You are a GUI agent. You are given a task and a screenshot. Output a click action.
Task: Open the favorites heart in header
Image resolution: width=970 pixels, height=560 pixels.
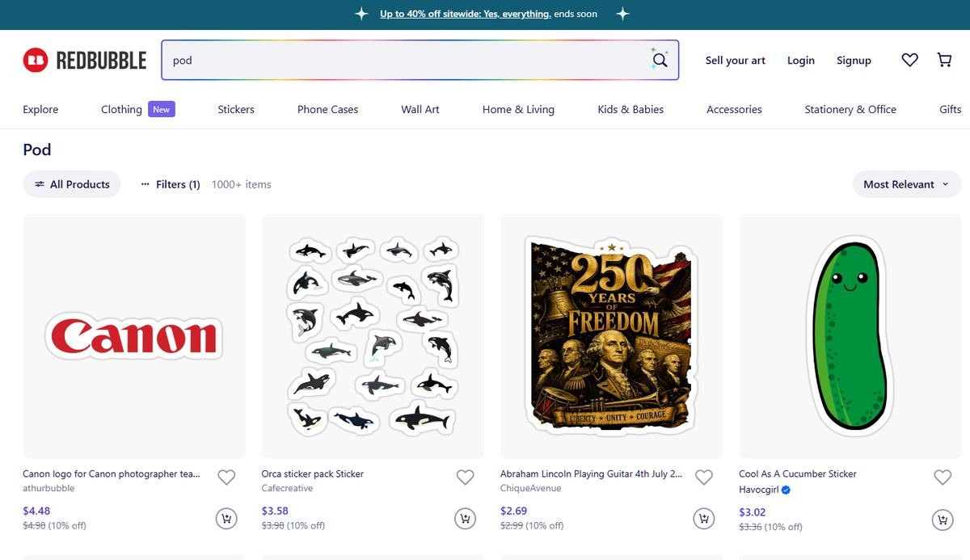pos(909,60)
